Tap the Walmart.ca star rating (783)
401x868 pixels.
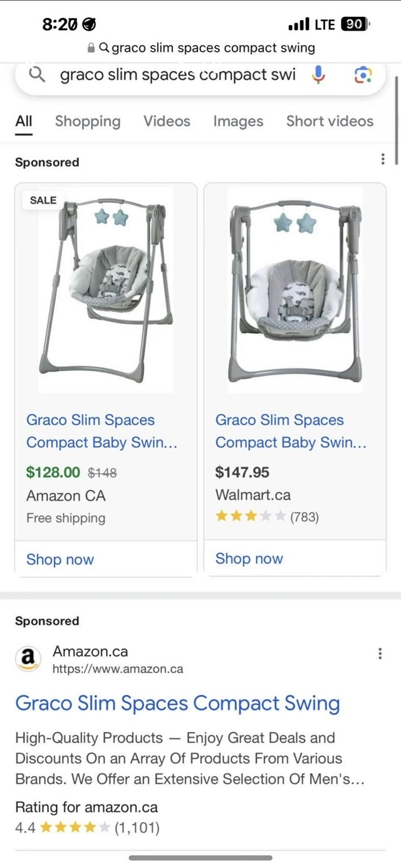(267, 517)
